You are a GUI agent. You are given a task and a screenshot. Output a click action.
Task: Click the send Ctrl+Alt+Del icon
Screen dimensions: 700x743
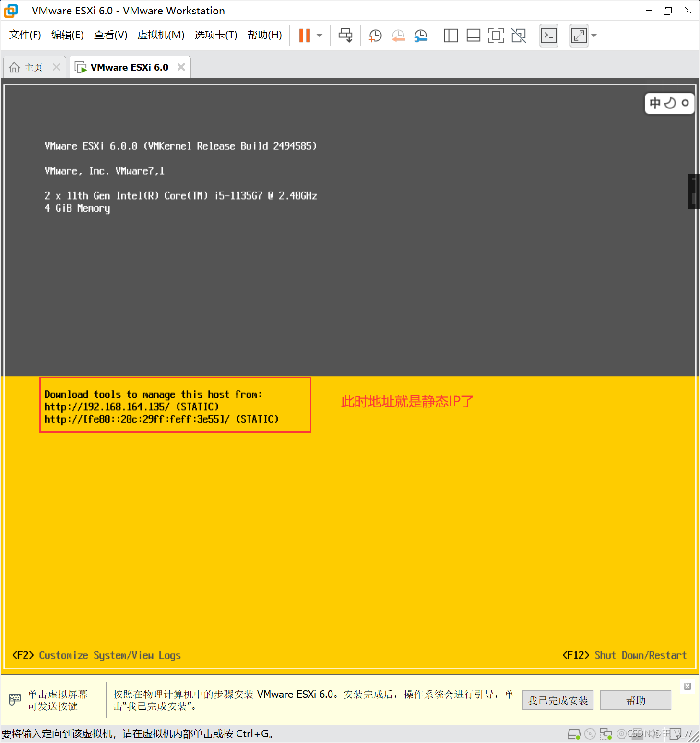pos(345,36)
